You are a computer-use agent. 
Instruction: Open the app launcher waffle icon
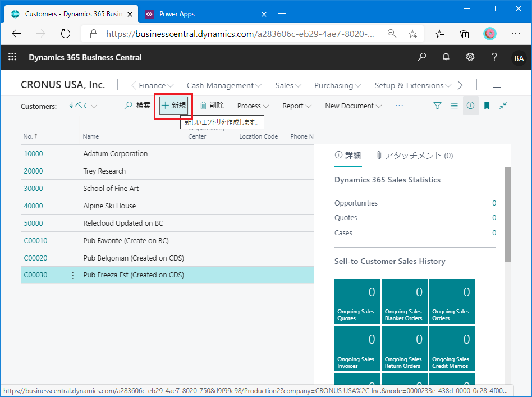(12, 57)
